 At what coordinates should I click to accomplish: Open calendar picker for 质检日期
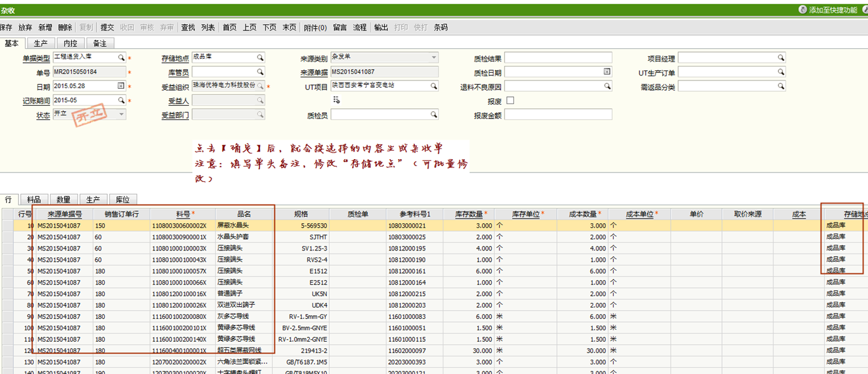(x=607, y=72)
